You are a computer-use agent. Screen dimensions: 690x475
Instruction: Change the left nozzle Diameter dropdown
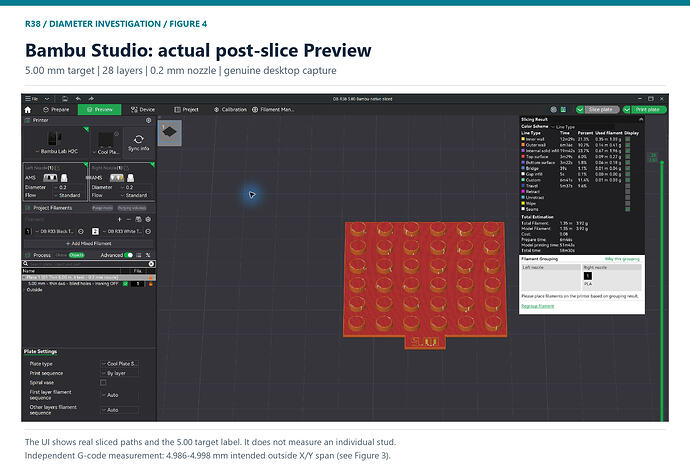(x=68, y=187)
